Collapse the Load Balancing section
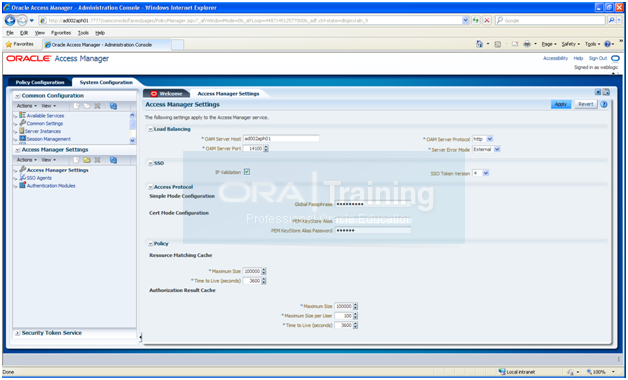 pyautogui.click(x=151, y=129)
